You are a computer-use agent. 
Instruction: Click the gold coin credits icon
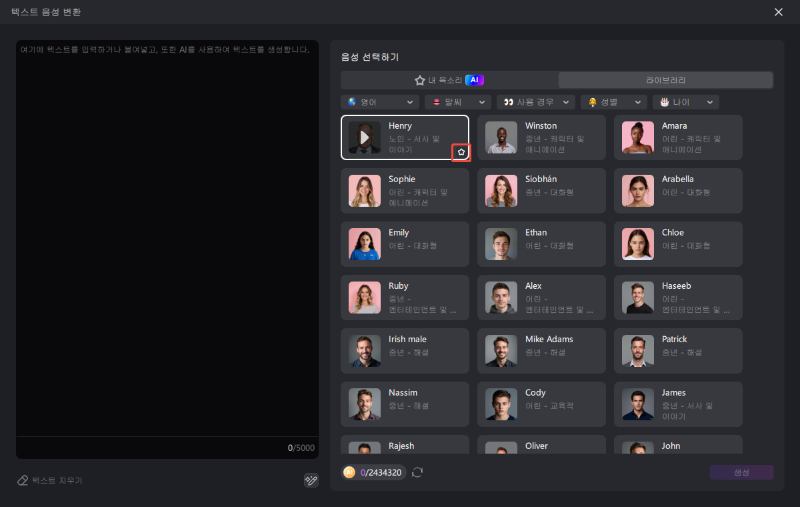349,472
